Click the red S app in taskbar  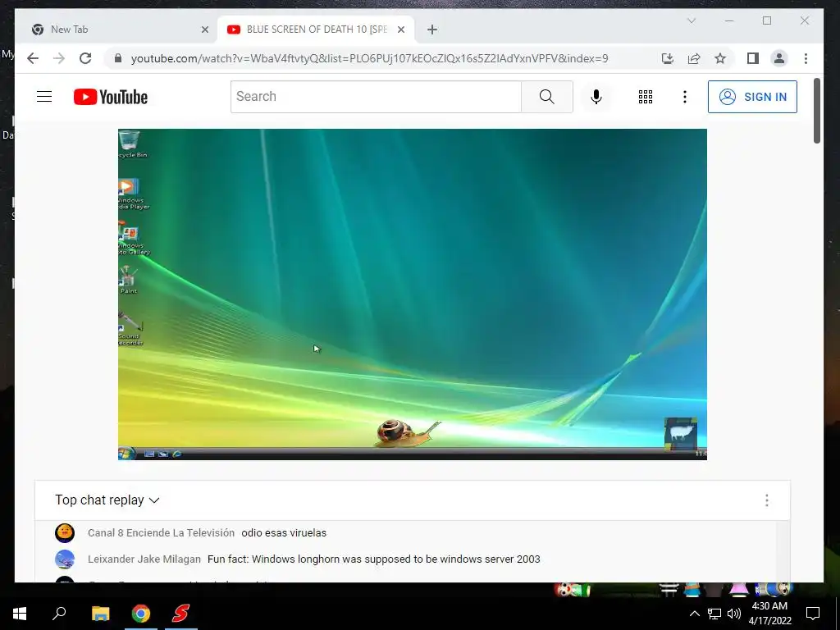pyautogui.click(x=180, y=614)
